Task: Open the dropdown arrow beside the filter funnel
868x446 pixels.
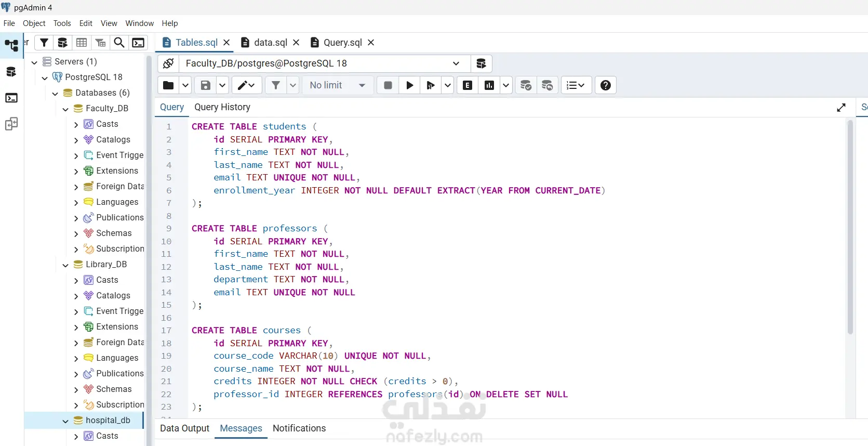Action: (x=293, y=85)
